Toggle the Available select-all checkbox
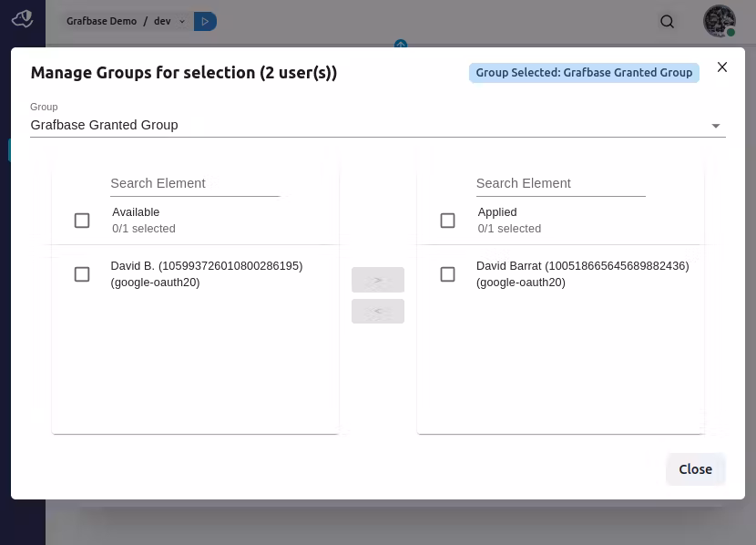The image size is (756, 545). [82, 221]
